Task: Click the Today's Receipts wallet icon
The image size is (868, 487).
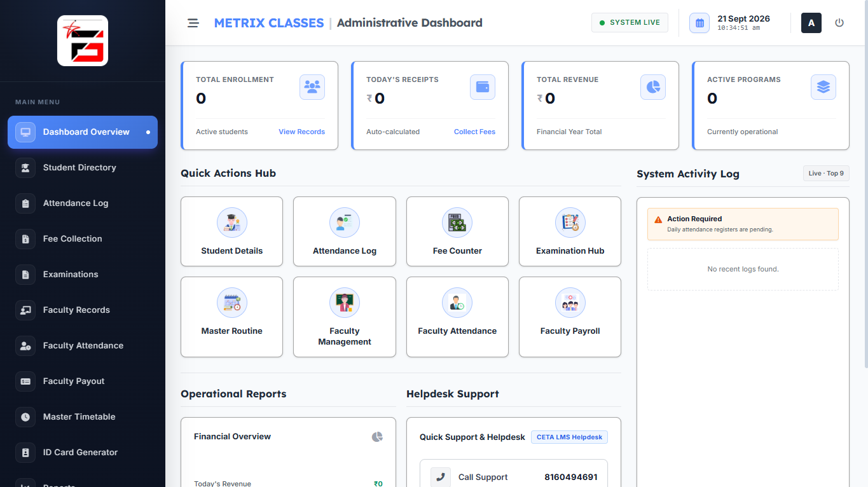Action: point(483,87)
